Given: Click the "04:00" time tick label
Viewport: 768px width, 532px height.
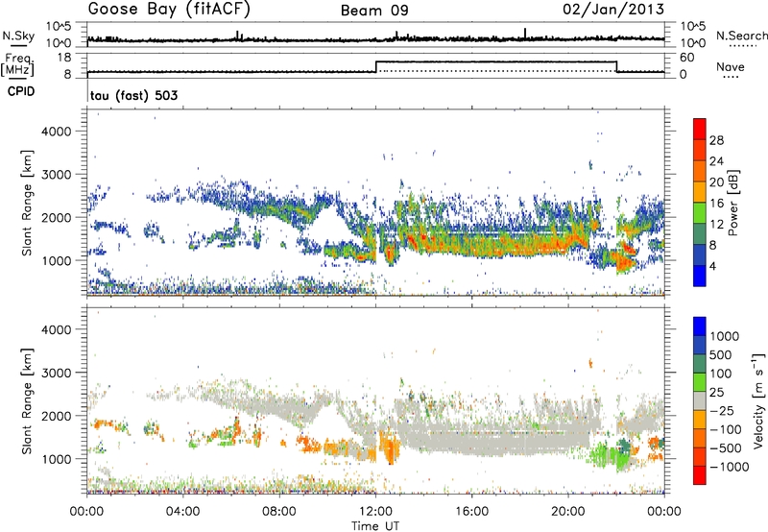Looking at the screenshot, I should [183, 512].
